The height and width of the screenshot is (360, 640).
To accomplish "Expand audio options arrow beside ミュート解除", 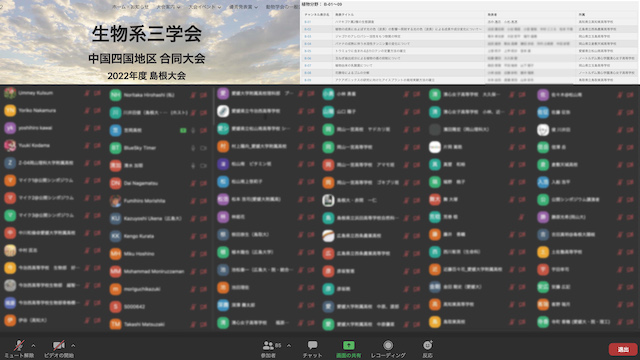I will [33, 346].
